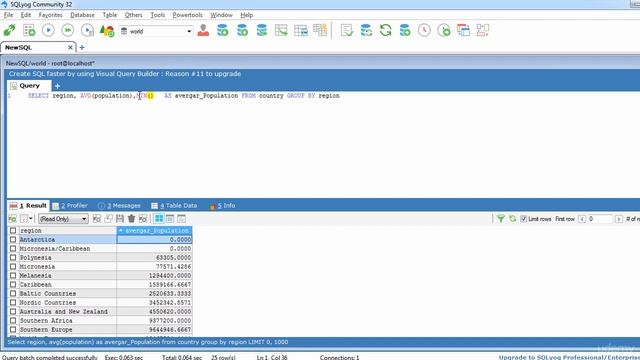Open the File menu
Screen dimensions: 640x360
pyautogui.click(x=8, y=15)
